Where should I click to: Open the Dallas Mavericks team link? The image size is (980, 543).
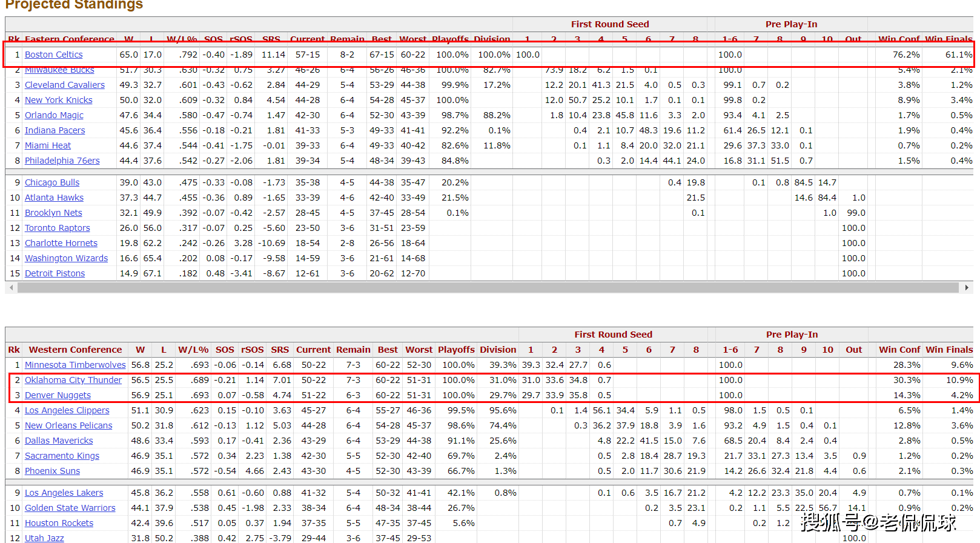coord(59,441)
